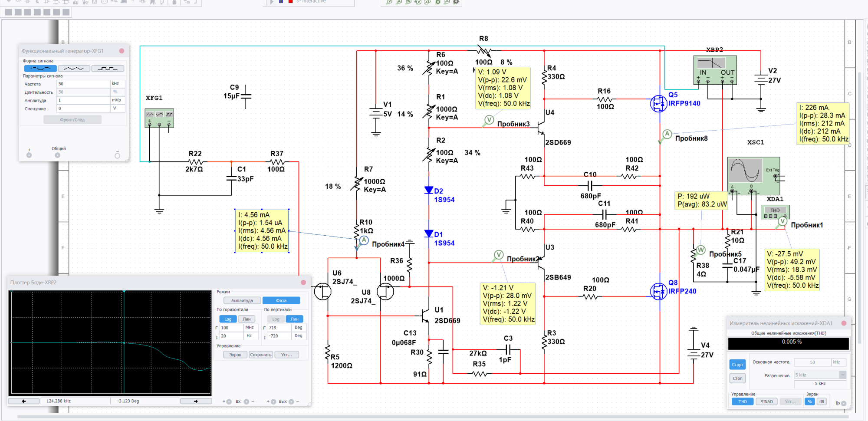868x421 pixels.
Task: Click the Экран button in Bode plotter
Action: (235, 355)
